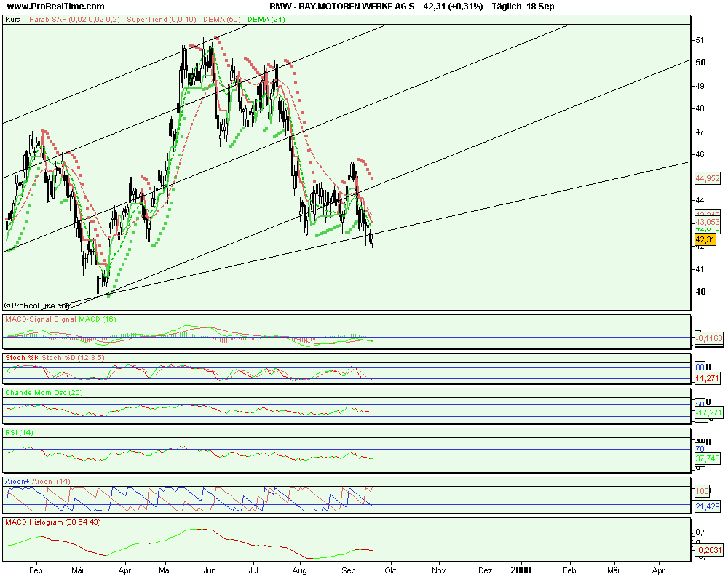The image size is (728, 582).
Task: Click the 70 RSI level tag
Action: tap(700, 449)
